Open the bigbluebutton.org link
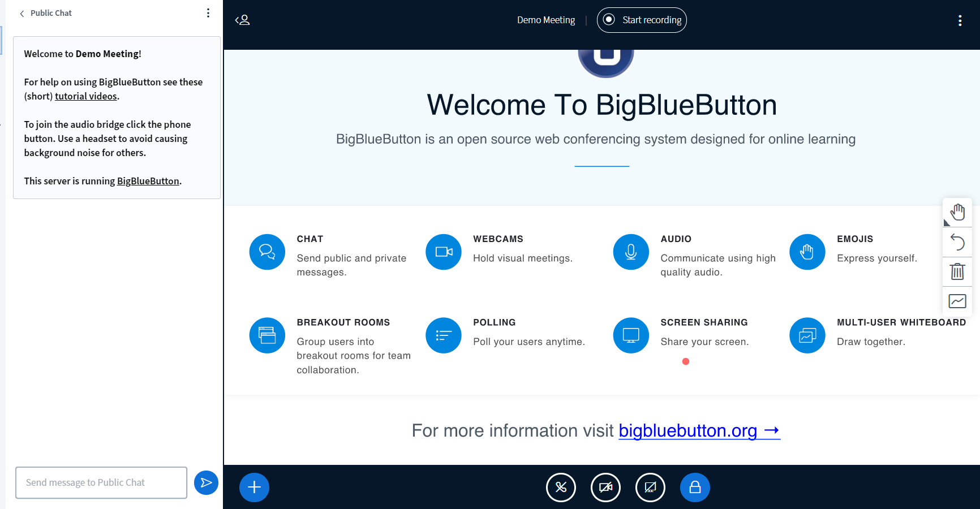This screenshot has width=980, height=509. coord(688,430)
